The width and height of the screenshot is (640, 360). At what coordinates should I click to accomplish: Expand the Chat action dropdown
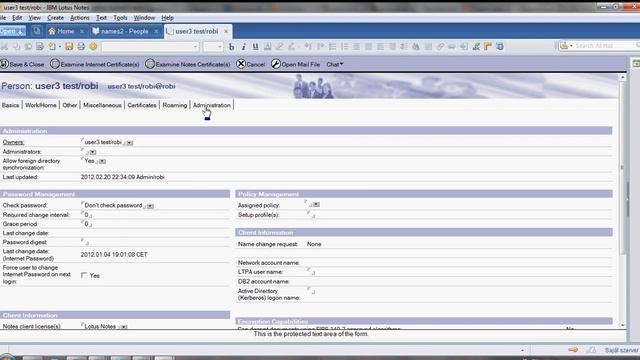pyautogui.click(x=335, y=64)
